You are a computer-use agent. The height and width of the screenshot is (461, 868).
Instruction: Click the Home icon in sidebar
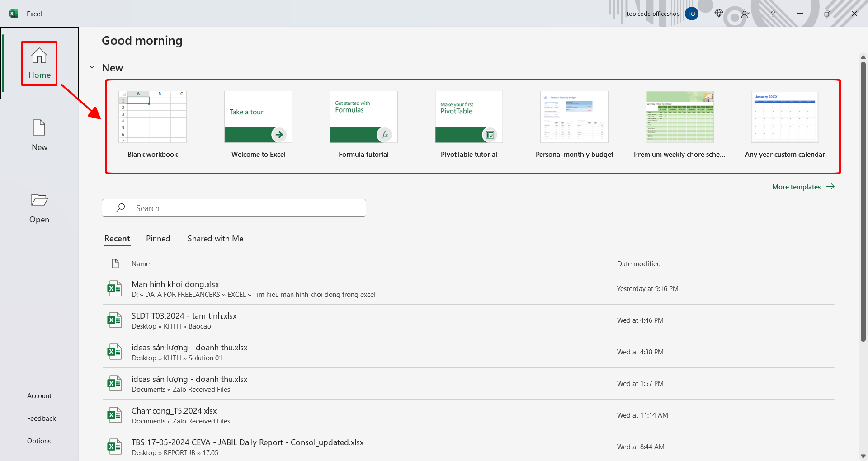[39, 56]
